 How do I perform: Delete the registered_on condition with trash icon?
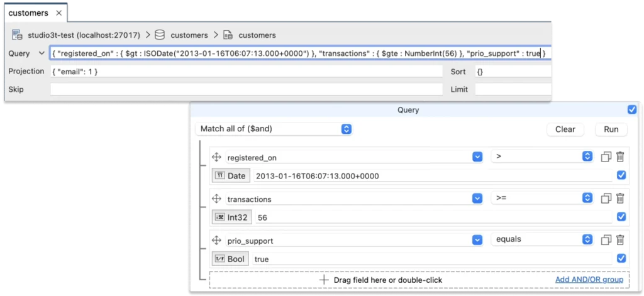coord(620,156)
